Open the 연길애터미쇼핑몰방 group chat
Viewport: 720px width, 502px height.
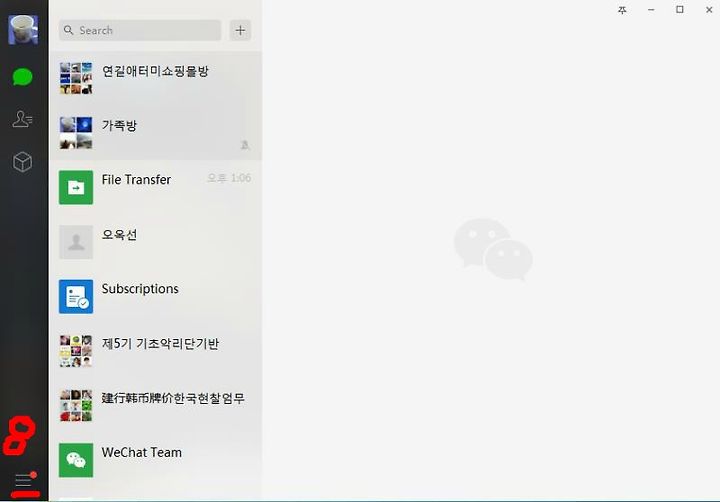[155, 79]
